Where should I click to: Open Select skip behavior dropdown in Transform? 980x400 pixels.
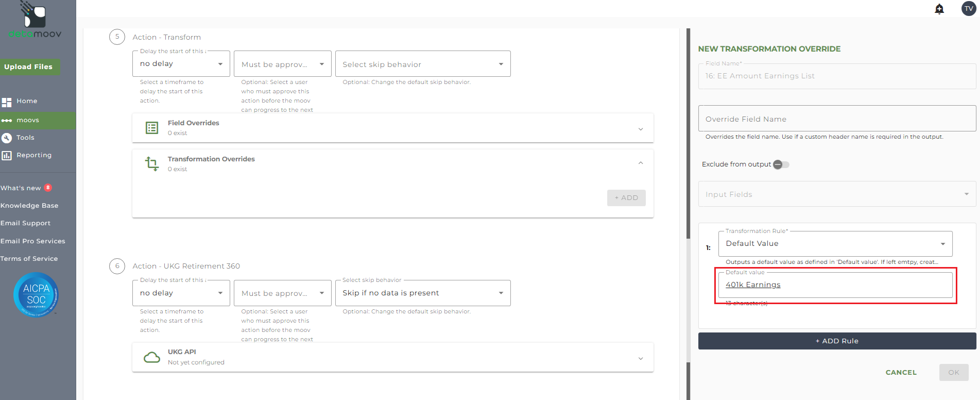pos(423,64)
